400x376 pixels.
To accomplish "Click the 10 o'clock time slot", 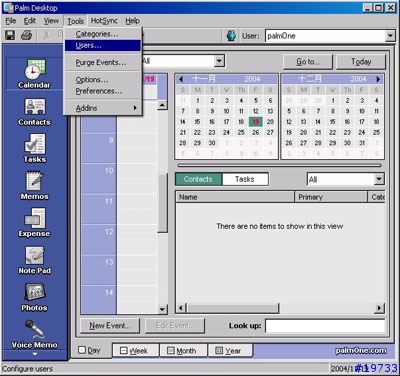I will tap(137, 179).
